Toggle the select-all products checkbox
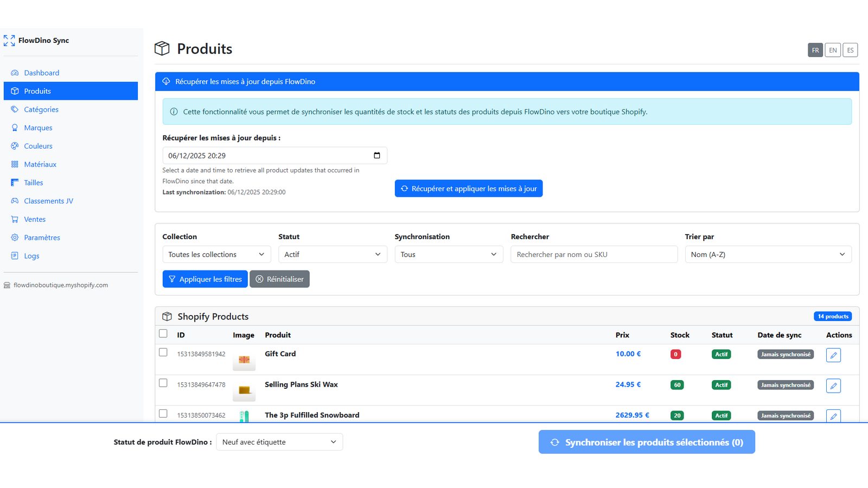Image resolution: width=868 pixels, height=488 pixels. click(x=163, y=333)
